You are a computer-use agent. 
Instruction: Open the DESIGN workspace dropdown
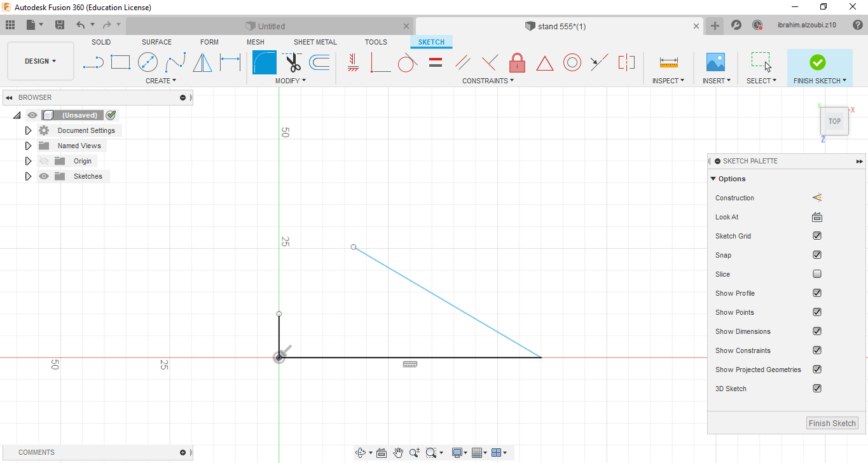41,61
